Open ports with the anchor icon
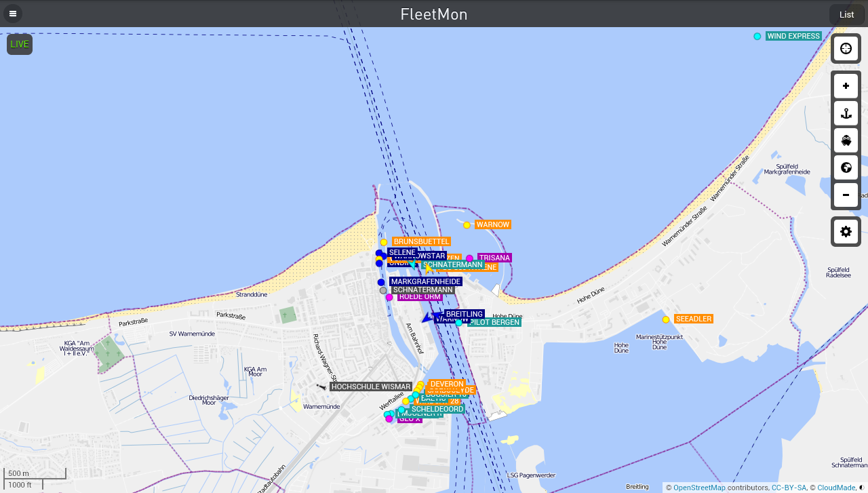This screenshot has height=493, width=868. coord(846,113)
